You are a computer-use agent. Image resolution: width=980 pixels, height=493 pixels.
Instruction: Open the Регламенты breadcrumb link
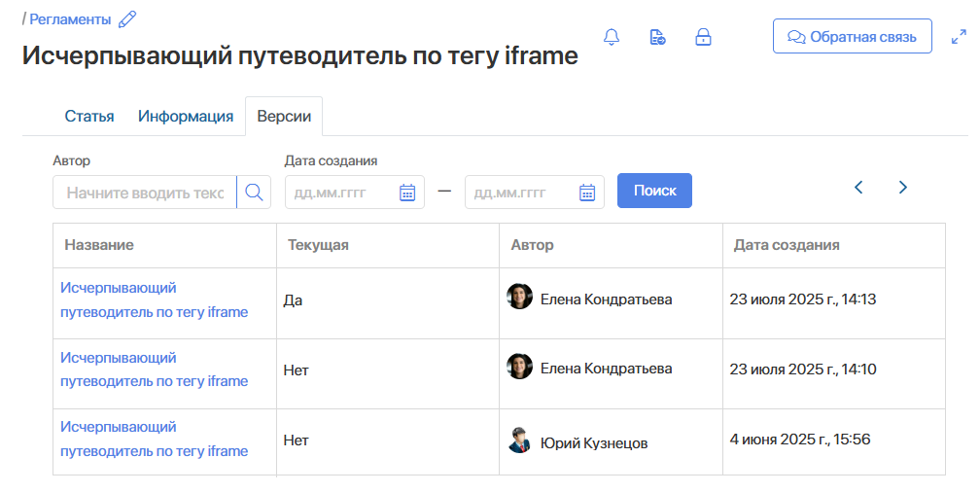[x=70, y=19]
